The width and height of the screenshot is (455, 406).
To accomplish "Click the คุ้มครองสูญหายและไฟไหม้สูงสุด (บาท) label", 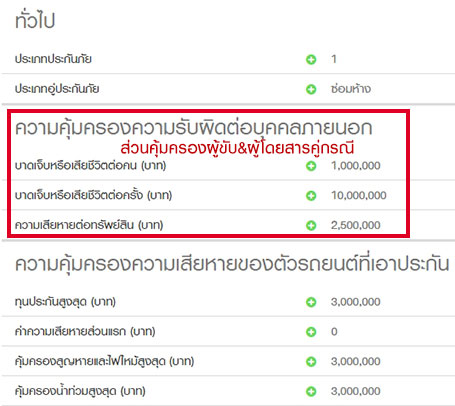I will coord(104,361).
